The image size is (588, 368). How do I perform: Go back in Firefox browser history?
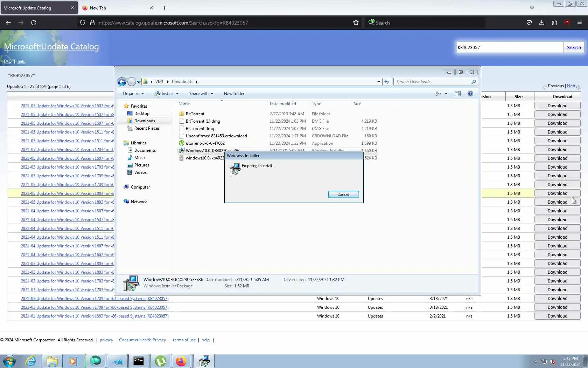tap(8, 23)
